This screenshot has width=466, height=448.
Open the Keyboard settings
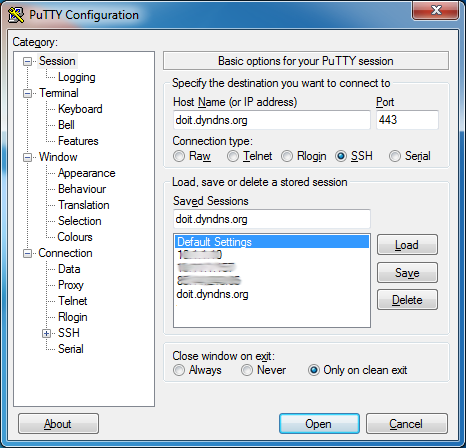point(80,109)
